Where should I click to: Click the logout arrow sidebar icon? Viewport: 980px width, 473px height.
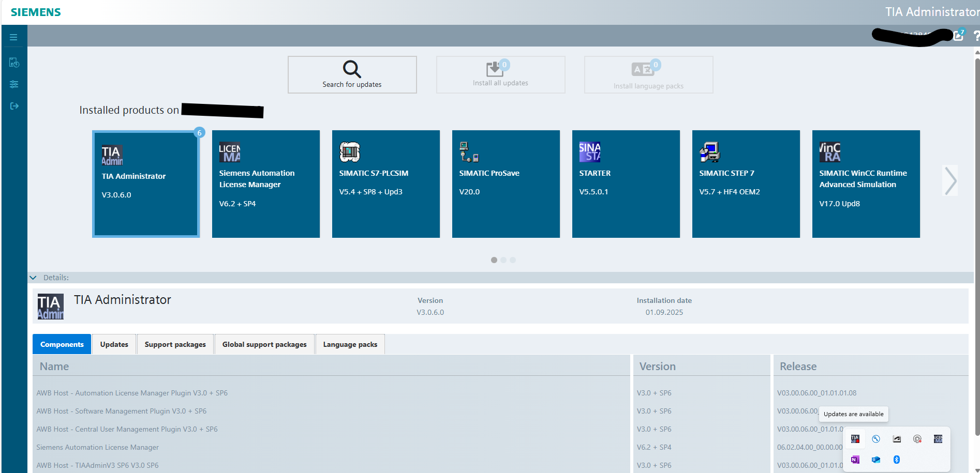coord(14,106)
